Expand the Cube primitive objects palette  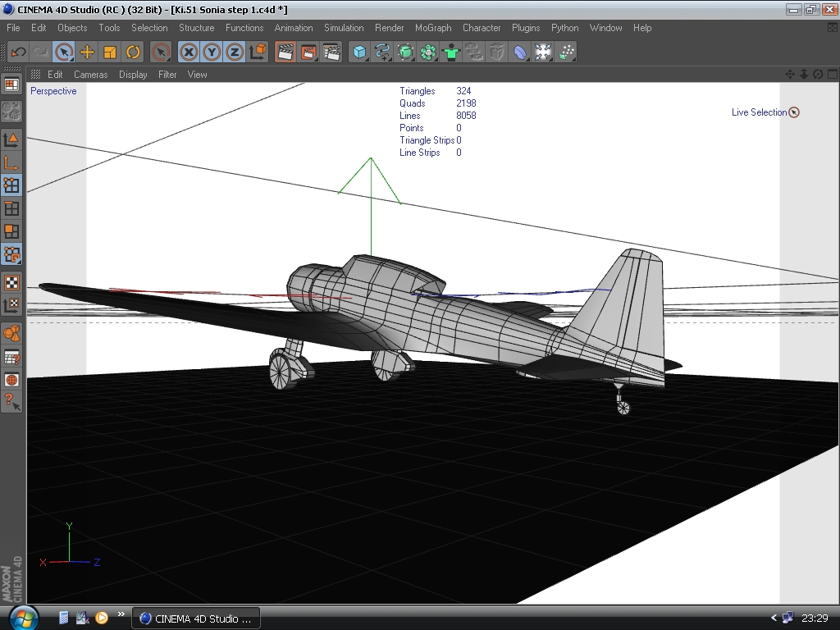pos(359,52)
